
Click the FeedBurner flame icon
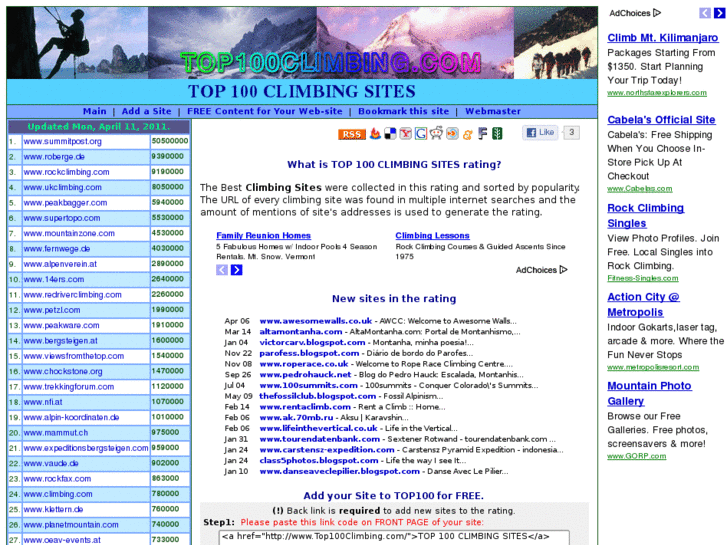coord(375,134)
